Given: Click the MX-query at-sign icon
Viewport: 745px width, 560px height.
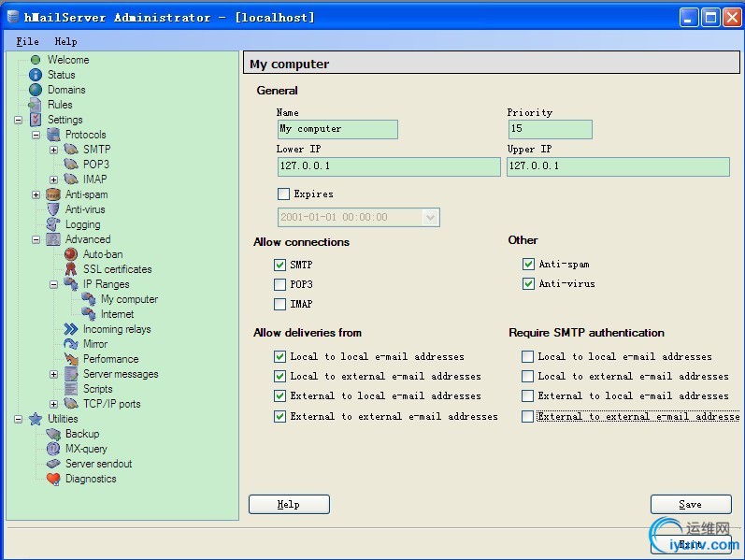Looking at the screenshot, I should coord(53,449).
